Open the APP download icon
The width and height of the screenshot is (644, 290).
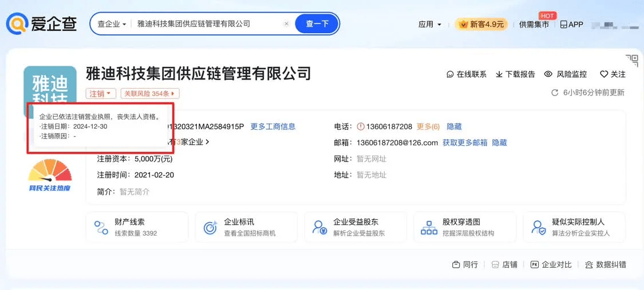(x=564, y=25)
